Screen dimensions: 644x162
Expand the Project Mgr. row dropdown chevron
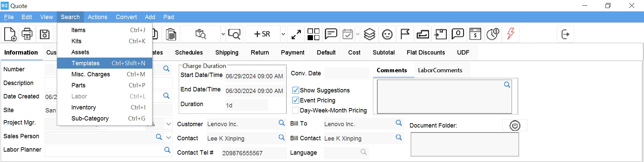[169, 124]
